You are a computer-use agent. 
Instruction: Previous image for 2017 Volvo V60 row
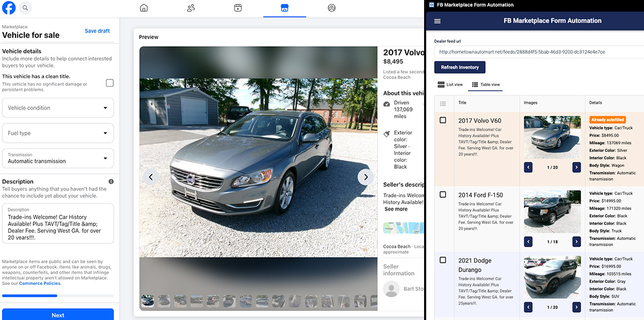[528, 167]
